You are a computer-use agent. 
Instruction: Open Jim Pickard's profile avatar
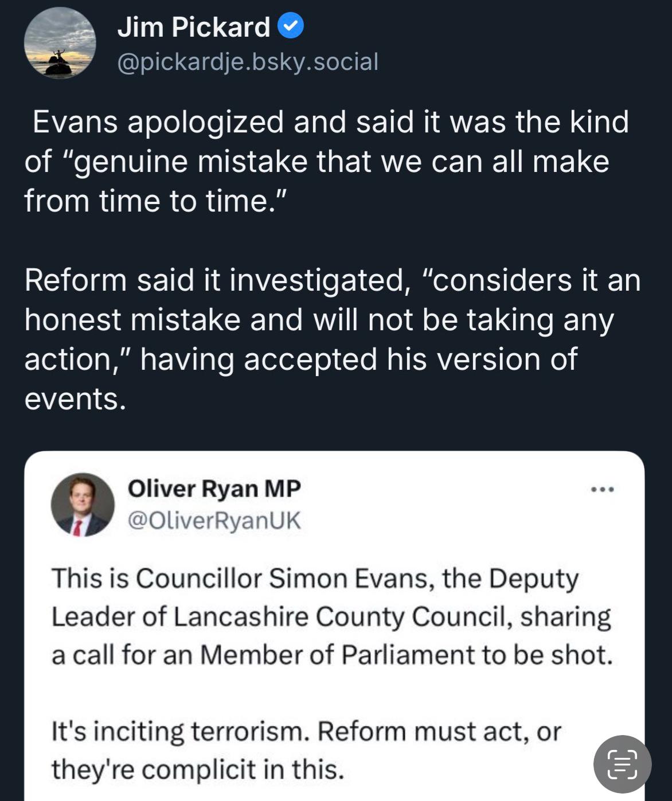[60, 44]
